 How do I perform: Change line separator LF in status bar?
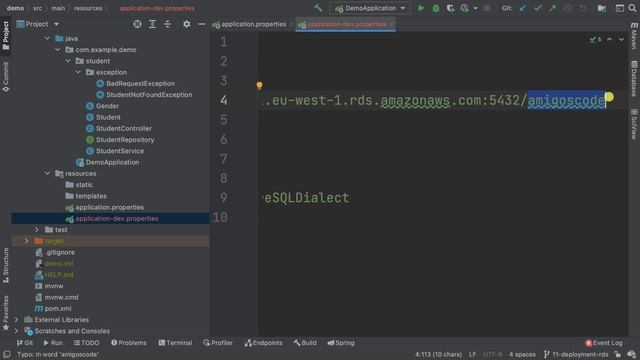pos(472,354)
